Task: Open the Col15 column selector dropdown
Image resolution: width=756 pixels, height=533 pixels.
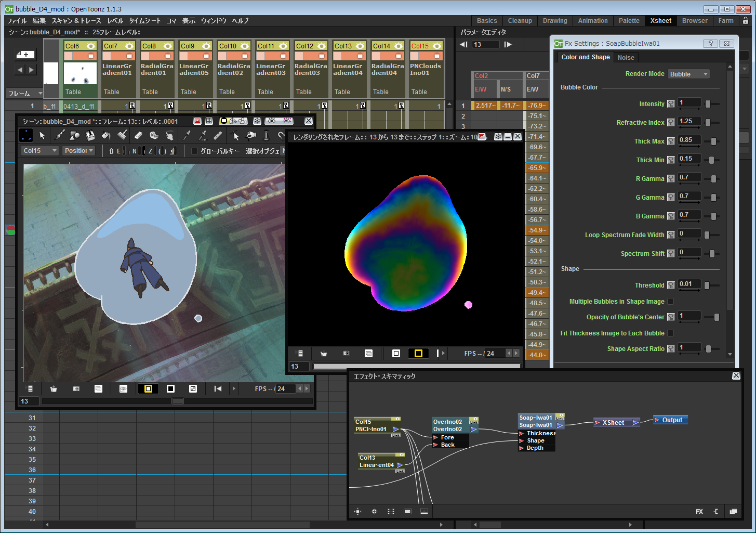Action: (x=39, y=150)
